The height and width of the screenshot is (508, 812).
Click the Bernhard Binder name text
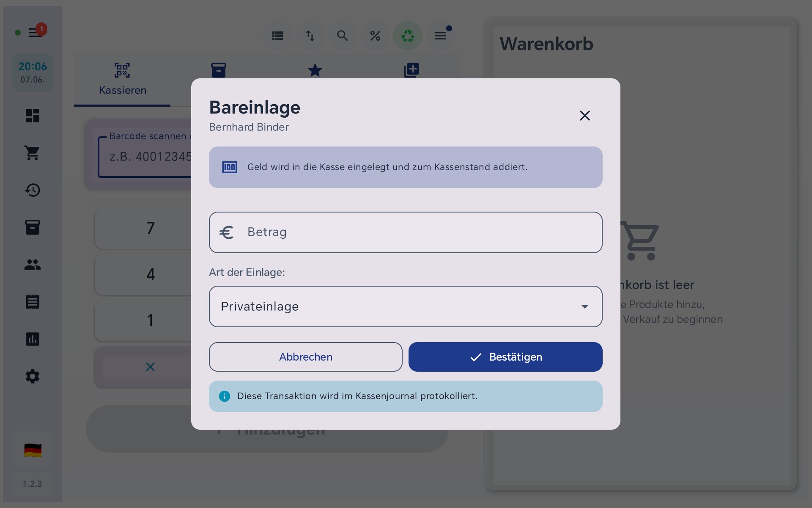coord(249,127)
